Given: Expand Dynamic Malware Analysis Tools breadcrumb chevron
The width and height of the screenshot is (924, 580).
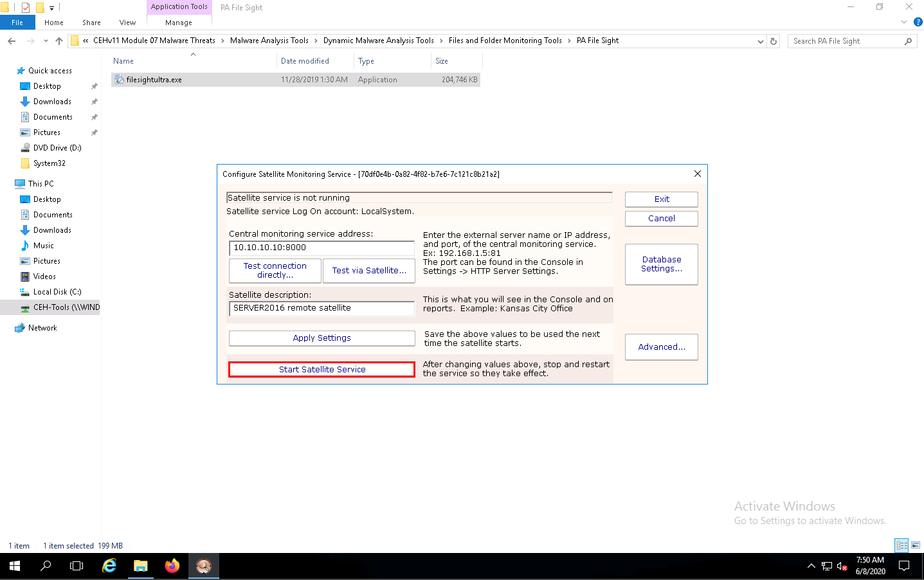Looking at the screenshot, I should [x=441, y=41].
